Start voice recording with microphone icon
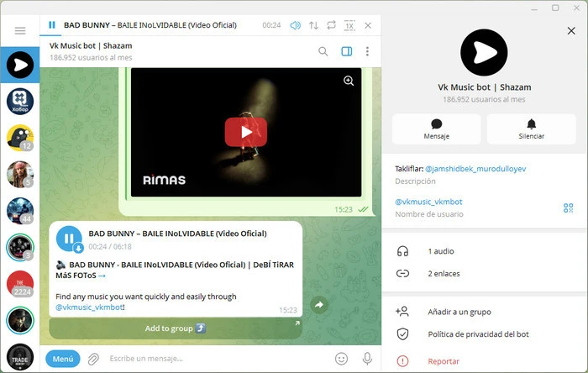The width and height of the screenshot is (588, 373). click(367, 359)
